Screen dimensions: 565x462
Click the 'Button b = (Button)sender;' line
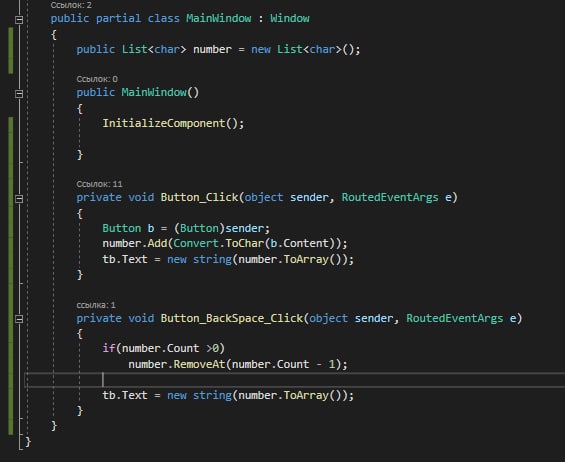click(186, 228)
